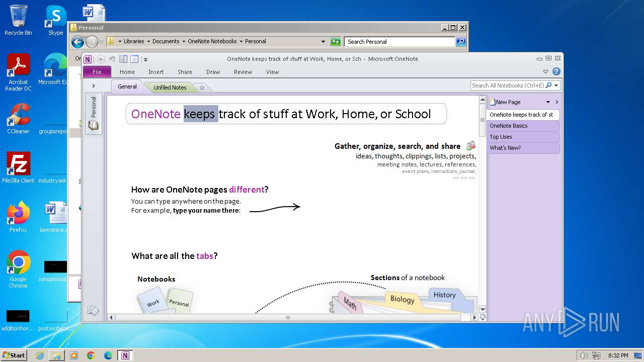Expand the ribbon with the chevron arrow

[x=546, y=72]
